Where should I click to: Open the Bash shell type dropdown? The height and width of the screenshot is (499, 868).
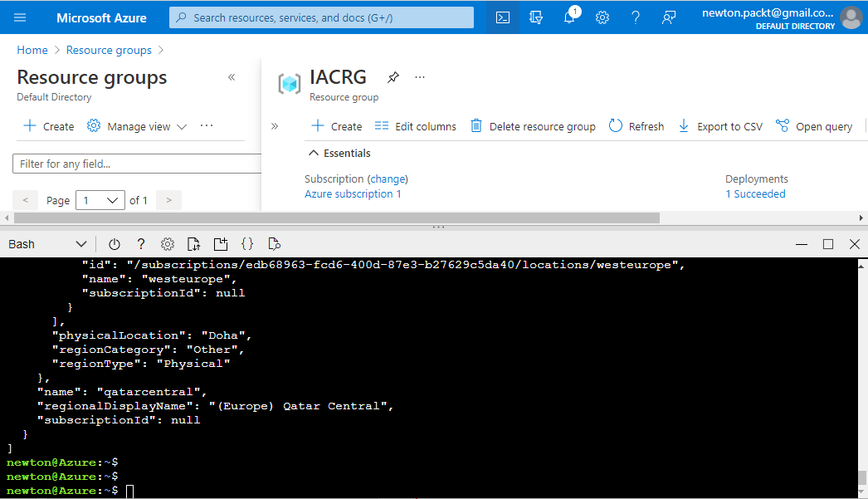click(47, 244)
